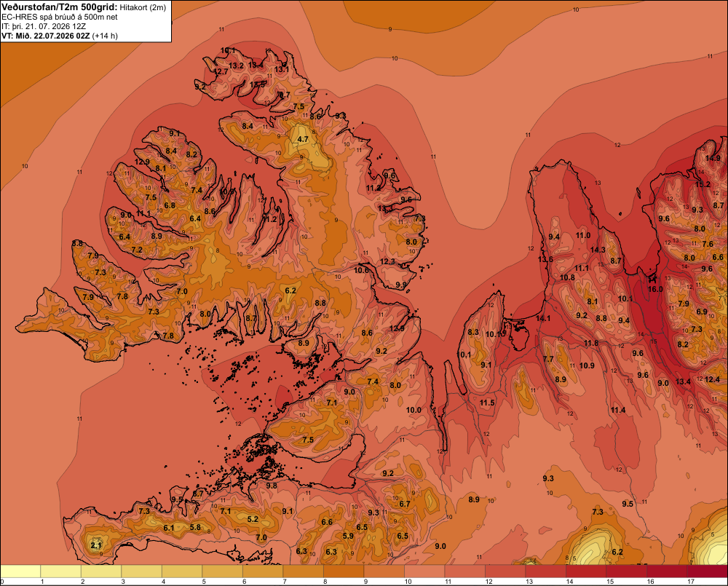This screenshot has width=728, height=586.
Task: Pick the darkest legend swatch after 17
Action: click(x=707, y=571)
